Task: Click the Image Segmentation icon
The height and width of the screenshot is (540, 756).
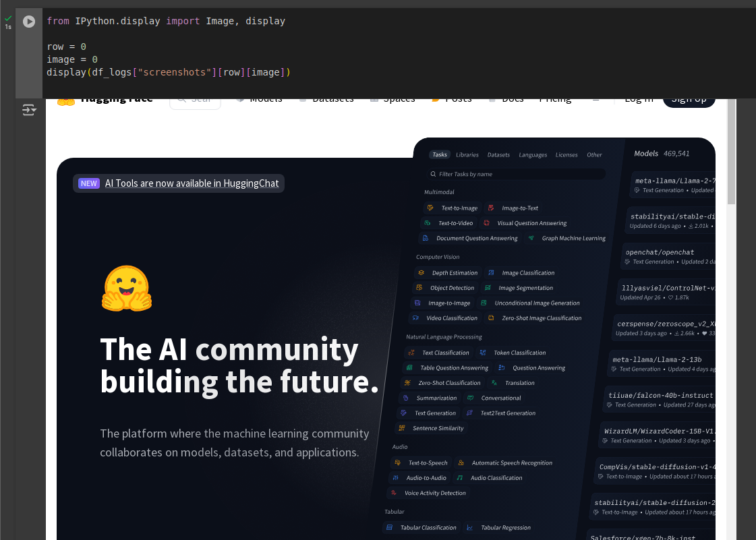Action: point(488,287)
